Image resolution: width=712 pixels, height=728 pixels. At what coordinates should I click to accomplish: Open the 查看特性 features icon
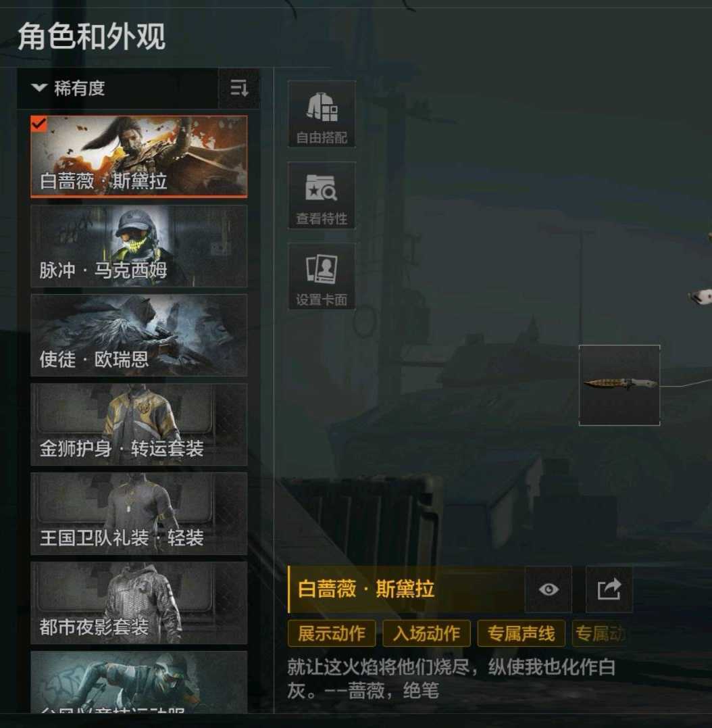[x=322, y=195]
